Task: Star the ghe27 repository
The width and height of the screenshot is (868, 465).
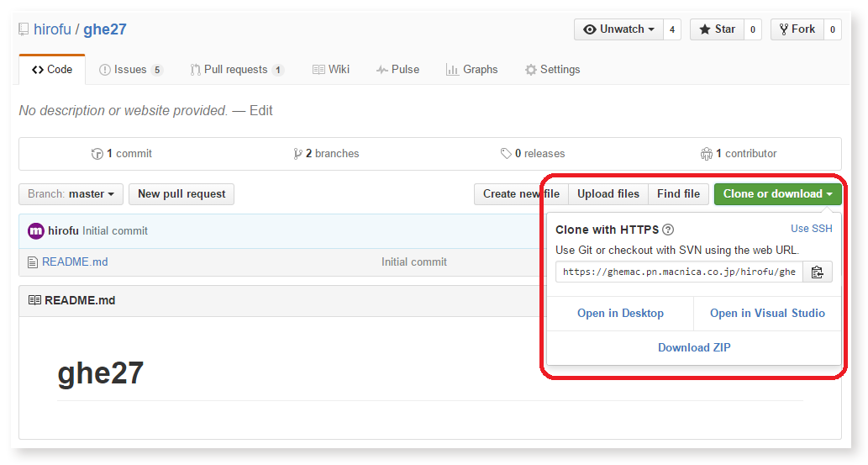Action: 717,29
